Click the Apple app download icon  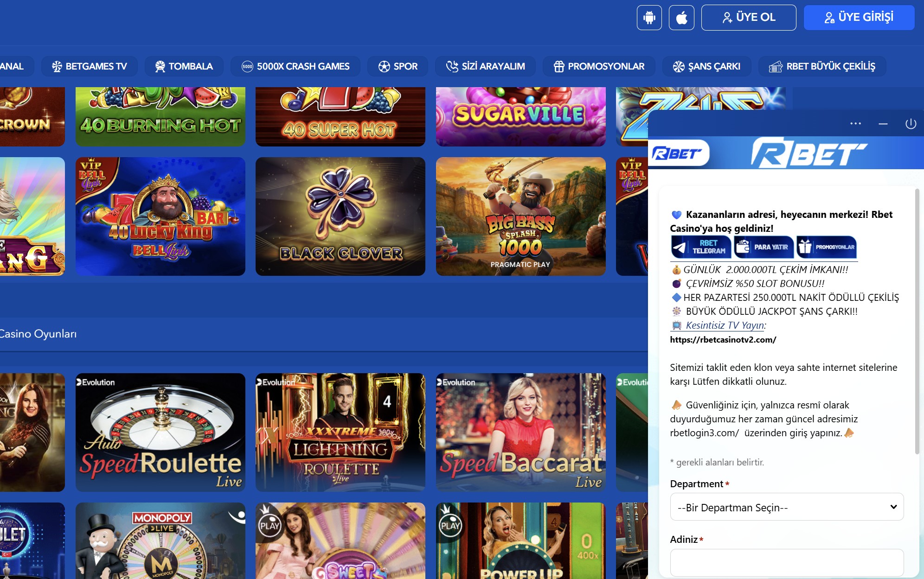coord(681,18)
